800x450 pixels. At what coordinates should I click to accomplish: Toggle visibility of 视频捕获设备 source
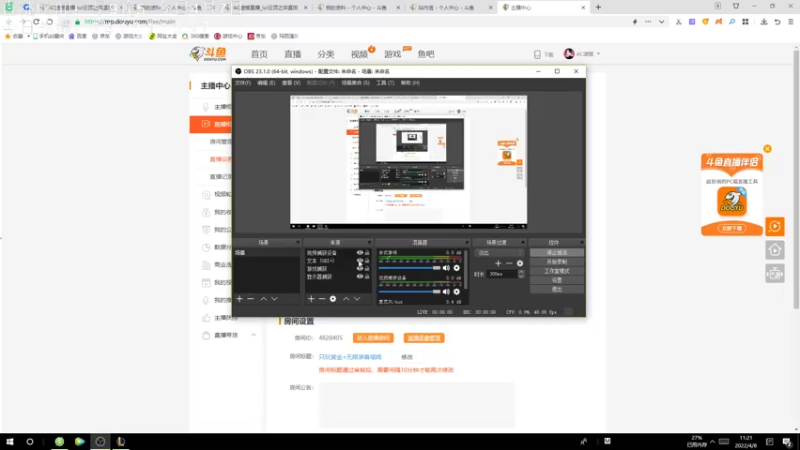(360, 253)
